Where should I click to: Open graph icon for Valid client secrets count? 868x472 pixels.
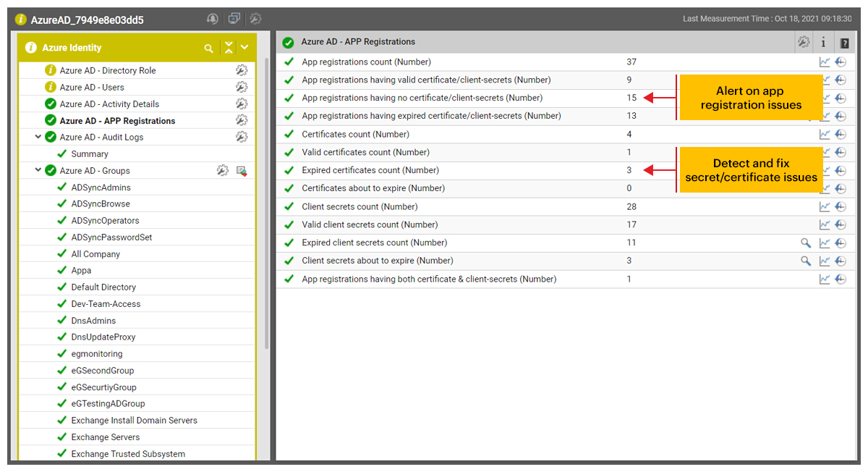pos(825,224)
